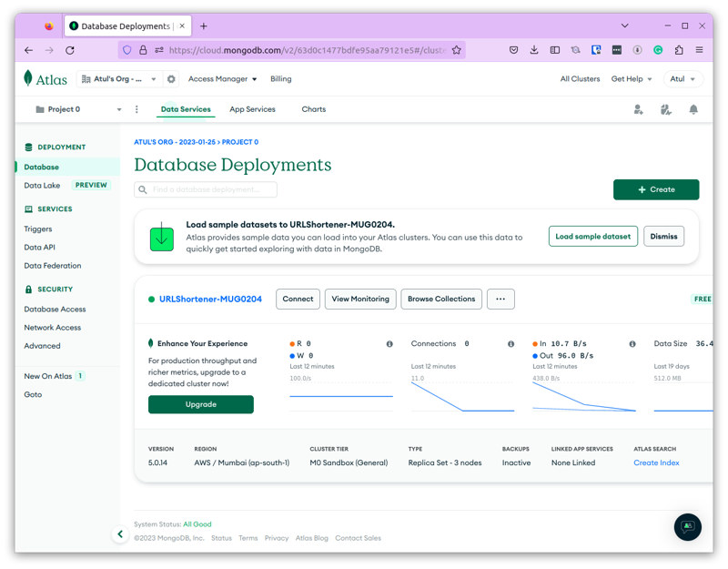The height and width of the screenshot is (569, 728).
Task: Open the Access Manager dropdown
Action: tap(222, 79)
